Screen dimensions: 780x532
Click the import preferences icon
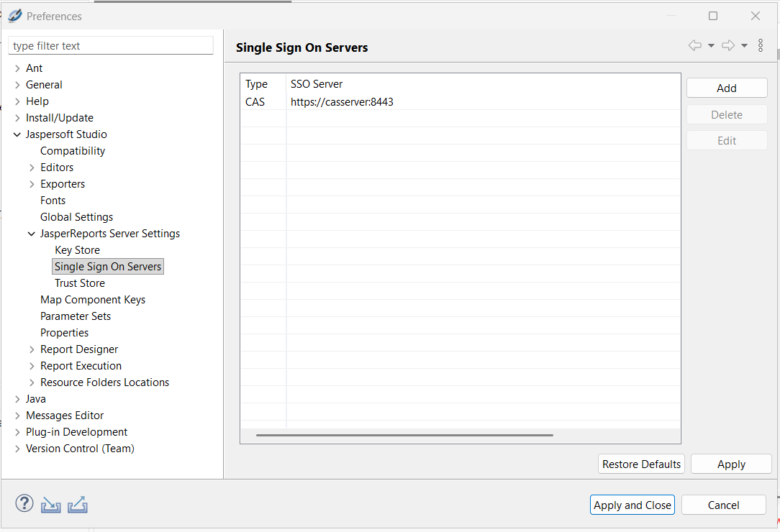[x=51, y=505]
